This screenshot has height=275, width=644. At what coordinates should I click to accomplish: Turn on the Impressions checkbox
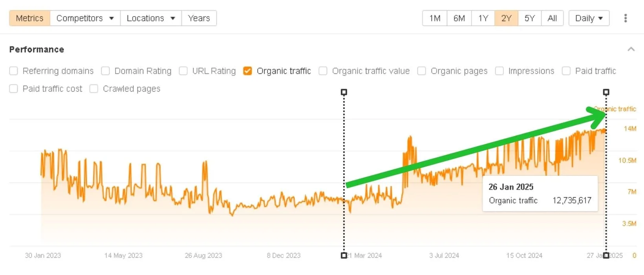(x=499, y=71)
